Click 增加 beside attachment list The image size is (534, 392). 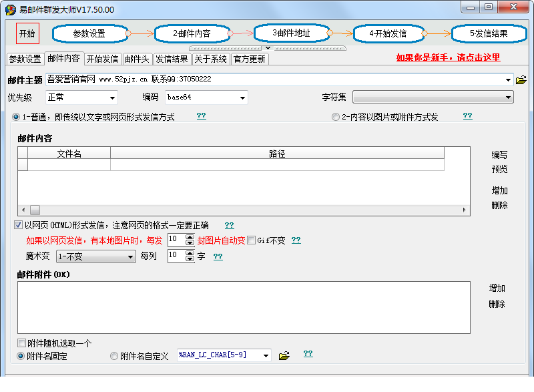tap(497, 288)
